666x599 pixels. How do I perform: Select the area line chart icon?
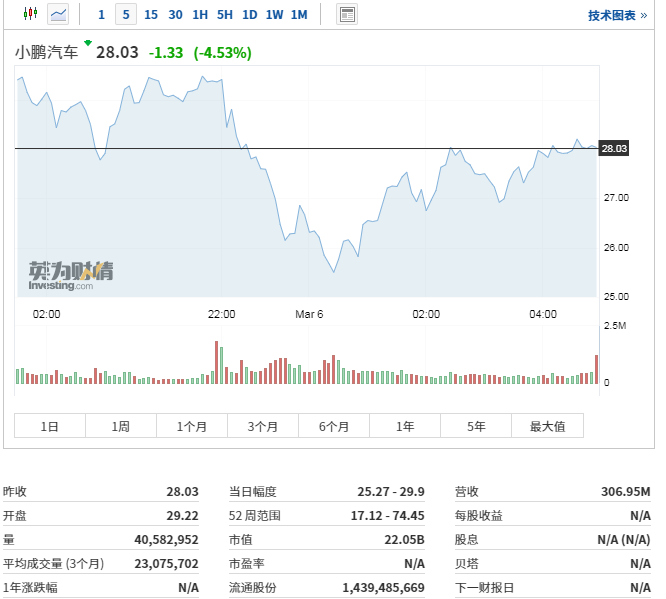58,14
